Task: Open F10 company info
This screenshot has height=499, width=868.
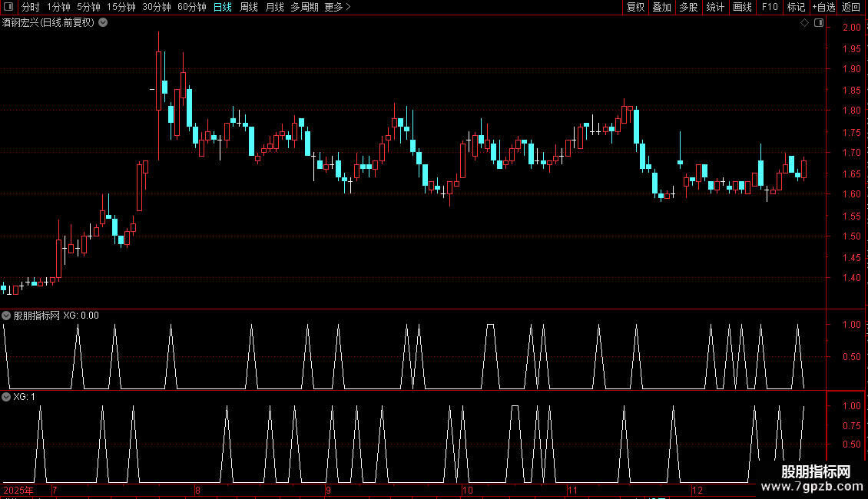Action: pyautogui.click(x=770, y=7)
